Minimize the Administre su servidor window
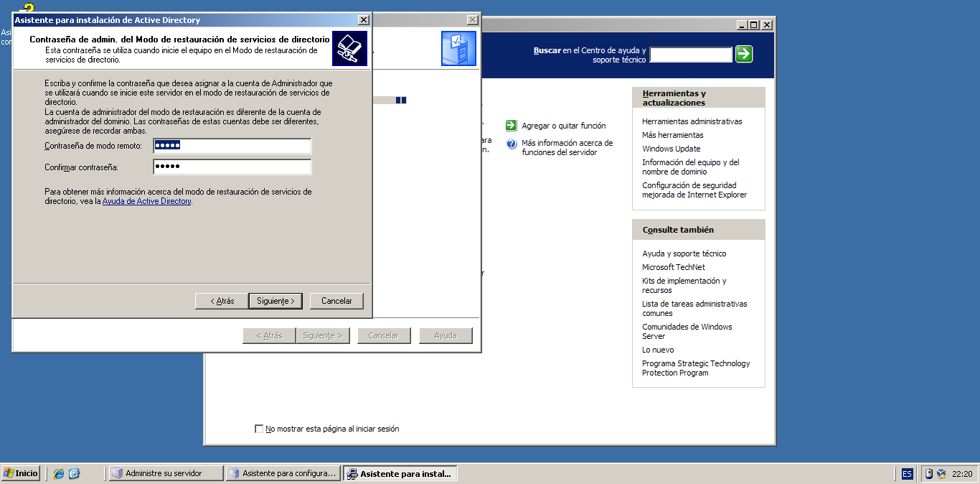This screenshot has height=484, width=980. (743, 24)
